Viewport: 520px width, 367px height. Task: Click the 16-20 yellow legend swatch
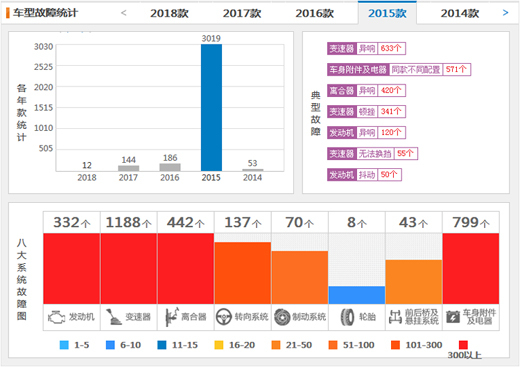point(219,345)
